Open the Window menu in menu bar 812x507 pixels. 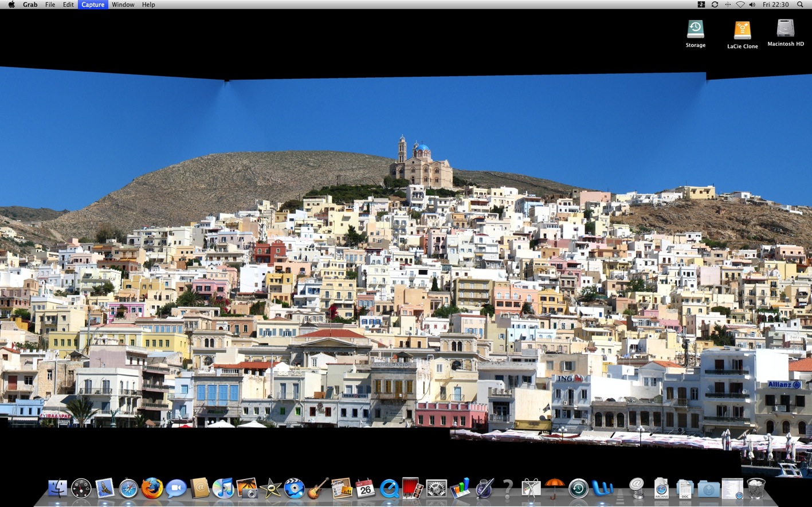coord(123,5)
